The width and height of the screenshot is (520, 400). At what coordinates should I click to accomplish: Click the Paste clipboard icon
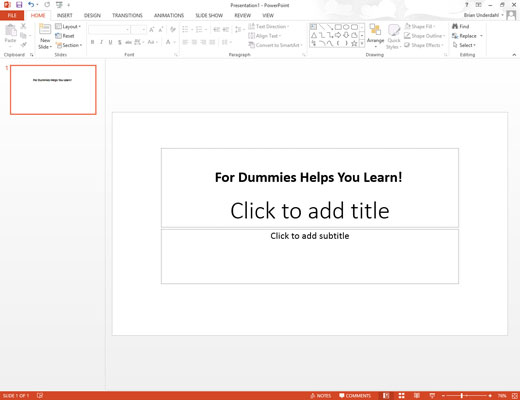10,31
